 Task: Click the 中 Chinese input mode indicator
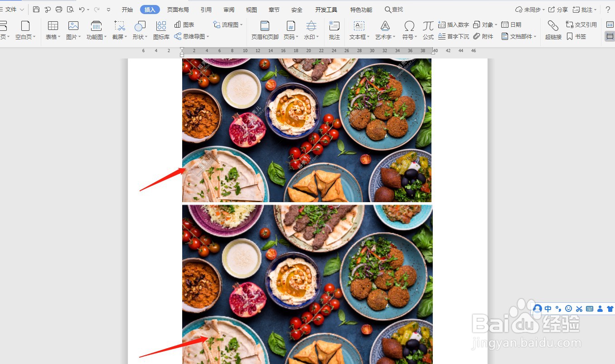(548, 309)
